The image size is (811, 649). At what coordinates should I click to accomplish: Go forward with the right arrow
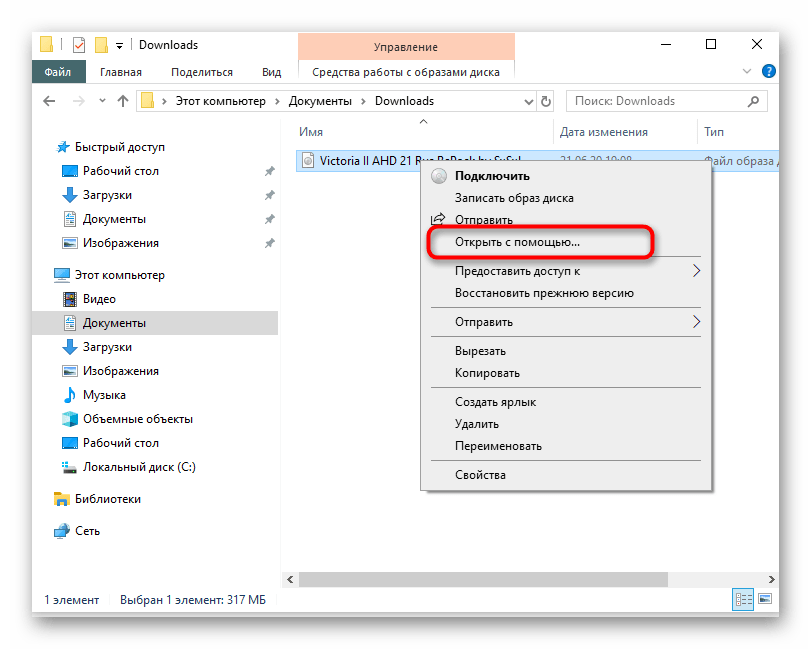pos(79,101)
